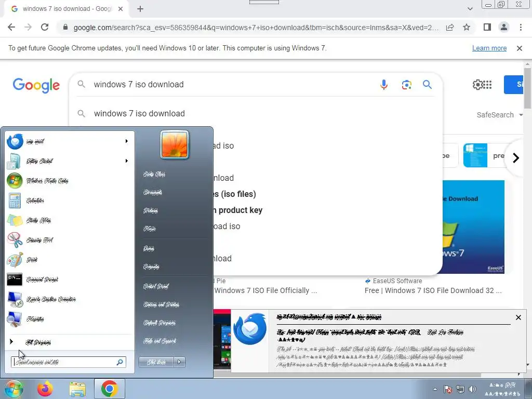This screenshot has width=532, height=399.
Task: Open Default Programs from Start menu
Action: (159, 323)
